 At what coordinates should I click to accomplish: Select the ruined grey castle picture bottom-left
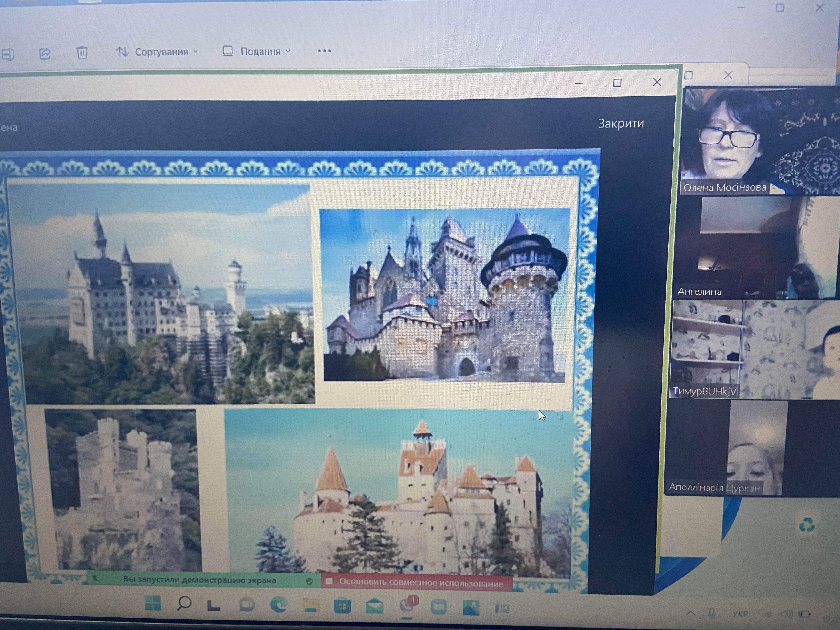[x=123, y=490]
